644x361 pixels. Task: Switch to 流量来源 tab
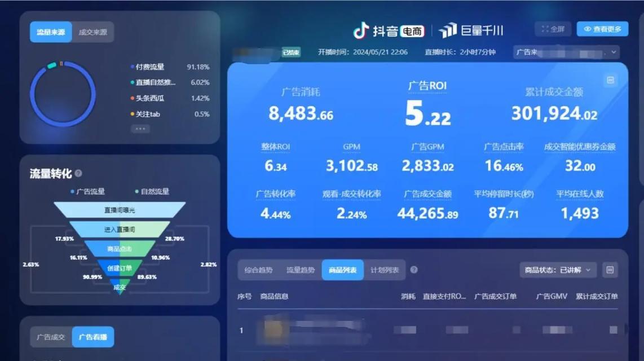click(x=51, y=32)
